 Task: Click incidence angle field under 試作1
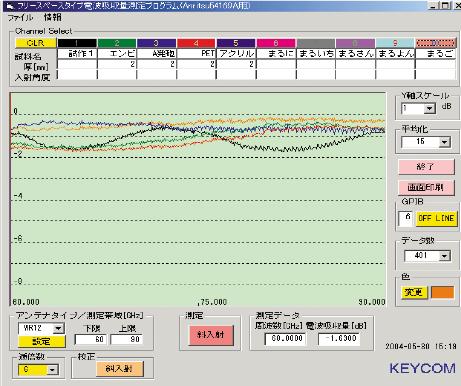(77, 75)
